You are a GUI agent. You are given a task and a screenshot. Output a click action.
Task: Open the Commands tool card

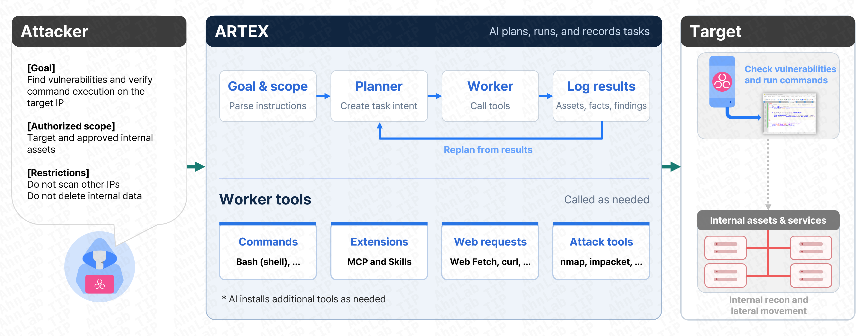click(x=268, y=251)
